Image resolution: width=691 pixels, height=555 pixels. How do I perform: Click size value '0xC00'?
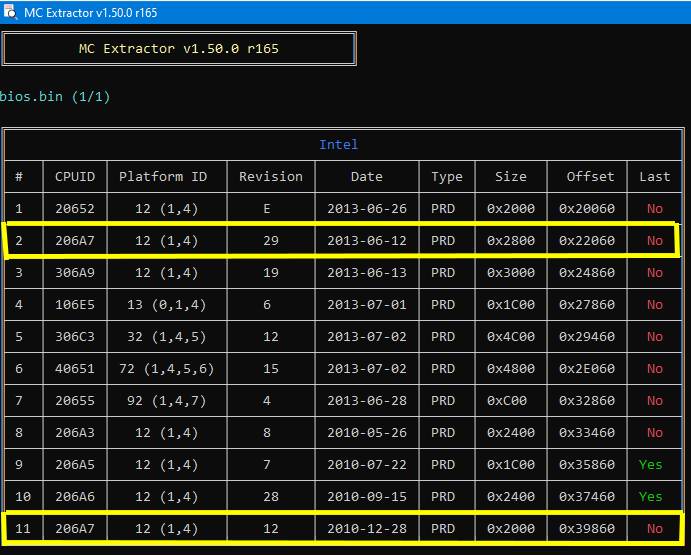tap(507, 401)
